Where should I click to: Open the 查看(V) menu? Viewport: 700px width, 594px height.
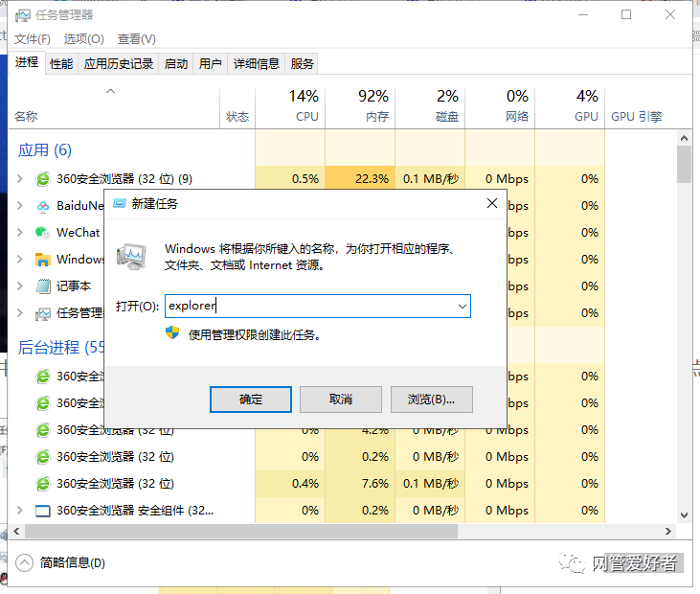point(137,39)
